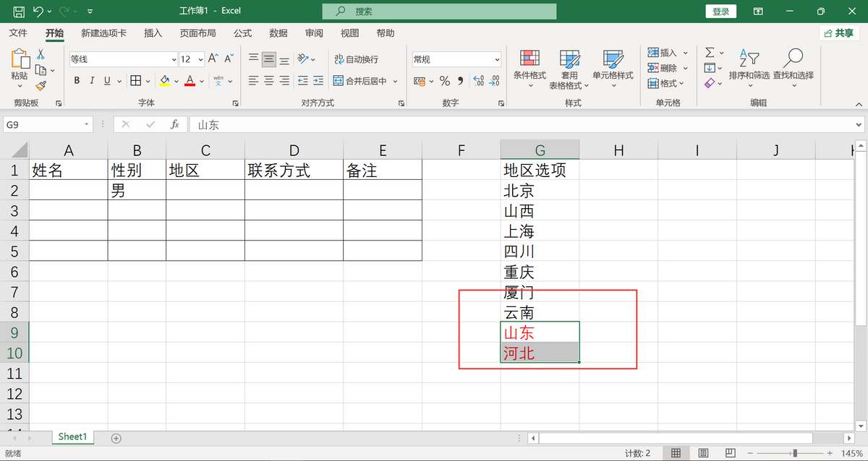Screen dimensions: 868x461
Task: Align text to top
Action: [253, 59]
